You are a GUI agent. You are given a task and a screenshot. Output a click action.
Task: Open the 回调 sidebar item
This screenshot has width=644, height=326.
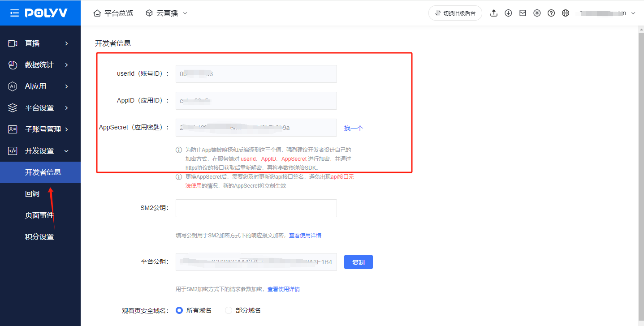32,194
